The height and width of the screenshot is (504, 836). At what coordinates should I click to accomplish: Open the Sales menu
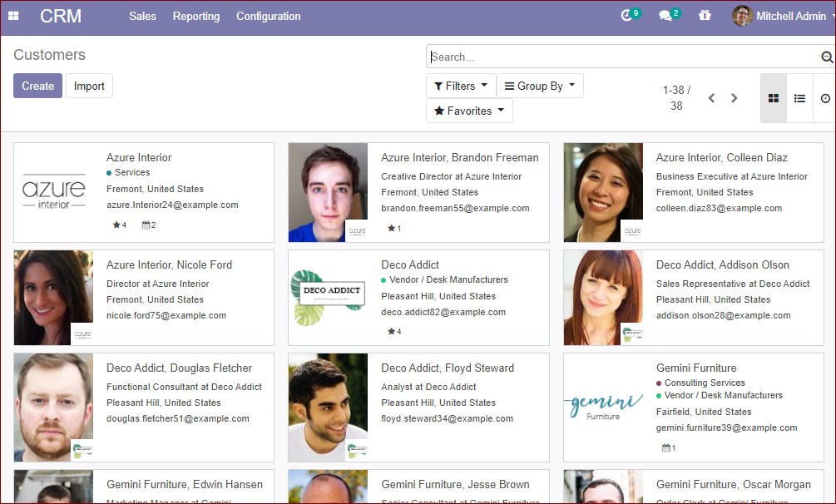click(142, 16)
